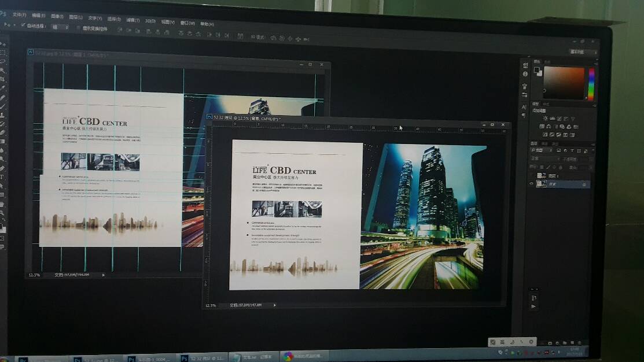Open the 编辑(E) menu
Screen dimensions: 644x362
coord(39,15)
